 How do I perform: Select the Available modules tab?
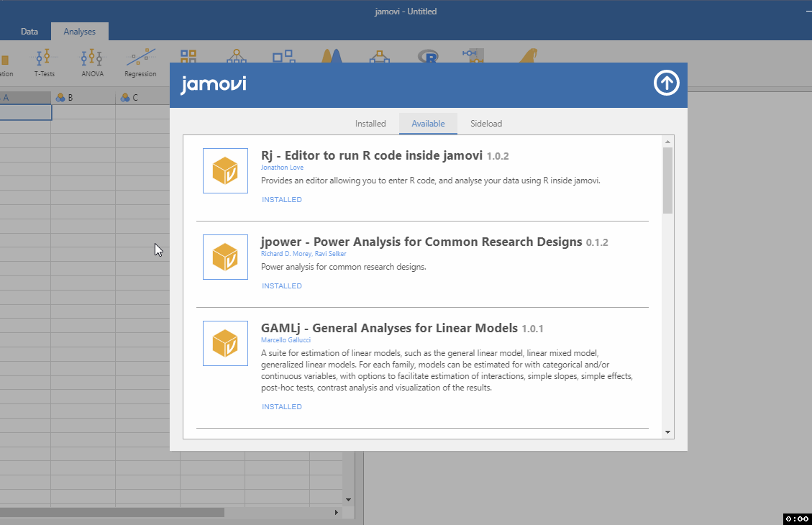pos(428,124)
